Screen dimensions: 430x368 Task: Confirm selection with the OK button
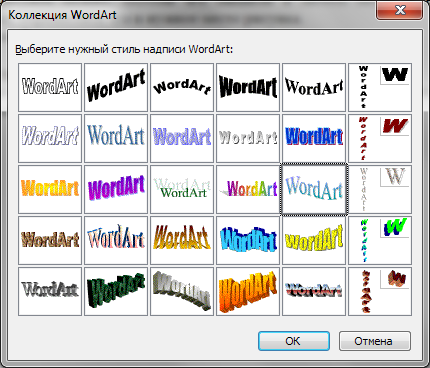pos(294,341)
